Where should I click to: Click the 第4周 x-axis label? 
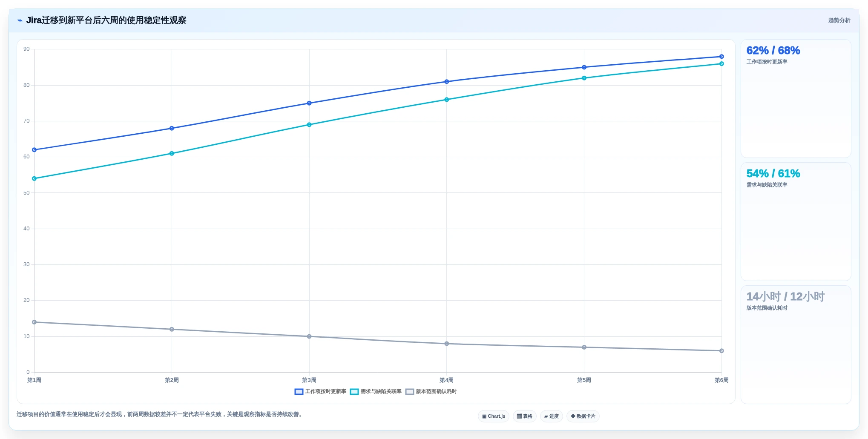(446, 380)
